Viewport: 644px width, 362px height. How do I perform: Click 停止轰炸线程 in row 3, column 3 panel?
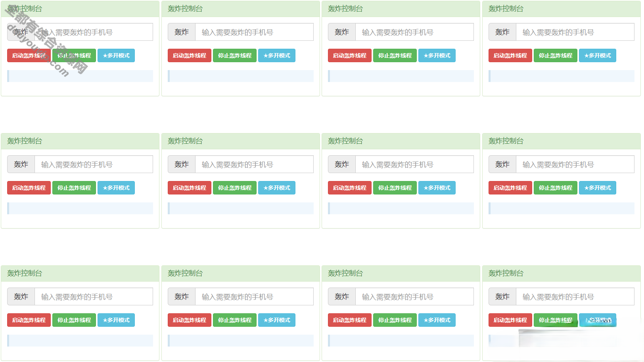tap(395, 320)
